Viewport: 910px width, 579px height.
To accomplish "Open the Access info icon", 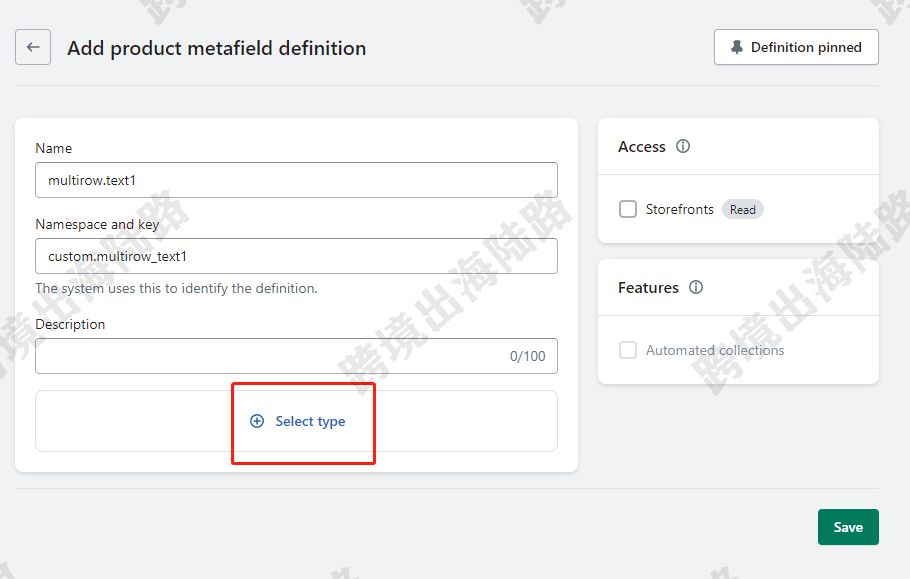I will pyautogui.click(x=683, y=146).
